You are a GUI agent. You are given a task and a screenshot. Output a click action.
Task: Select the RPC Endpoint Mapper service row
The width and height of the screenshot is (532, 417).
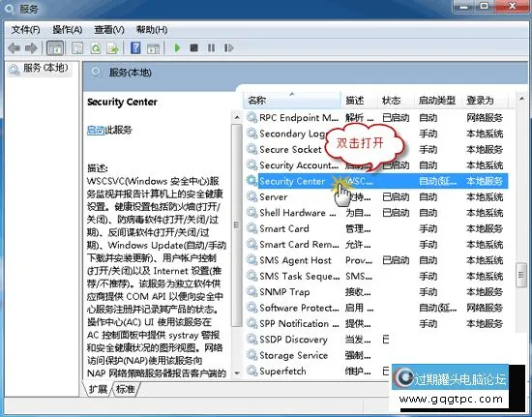coord(376,118)
